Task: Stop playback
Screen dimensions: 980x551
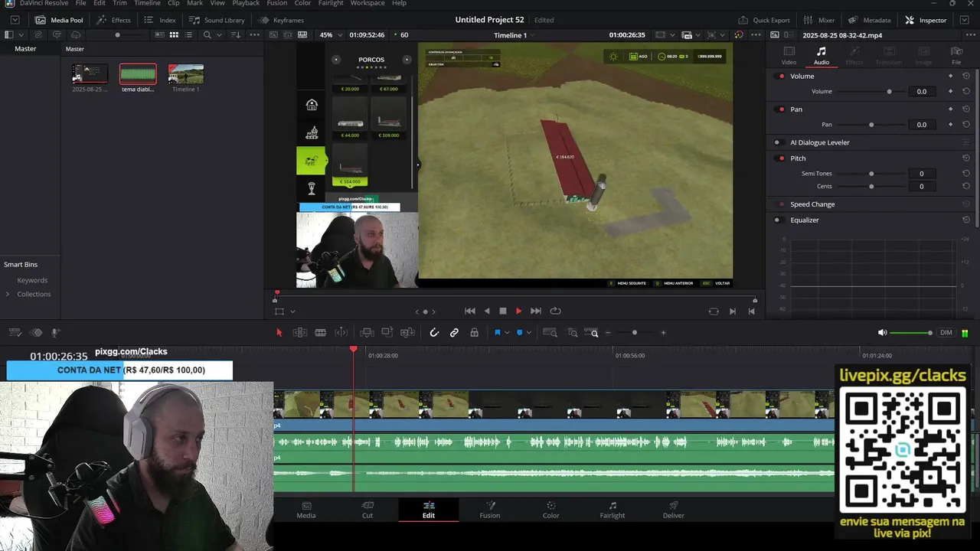Action: coord(503,311)
